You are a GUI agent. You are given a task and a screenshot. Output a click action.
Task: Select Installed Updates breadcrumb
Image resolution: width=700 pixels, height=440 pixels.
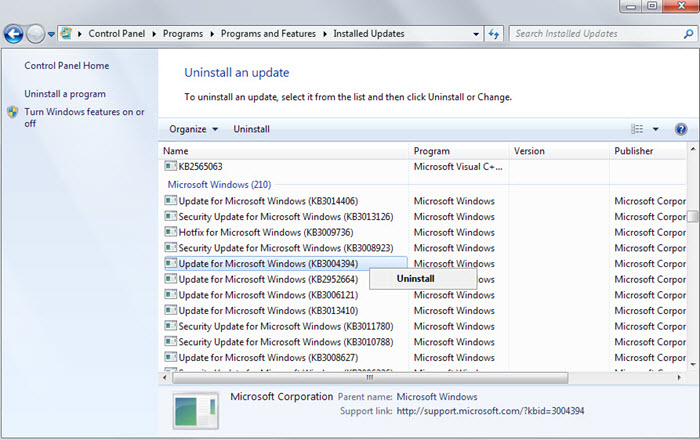(x=369, y=33)
